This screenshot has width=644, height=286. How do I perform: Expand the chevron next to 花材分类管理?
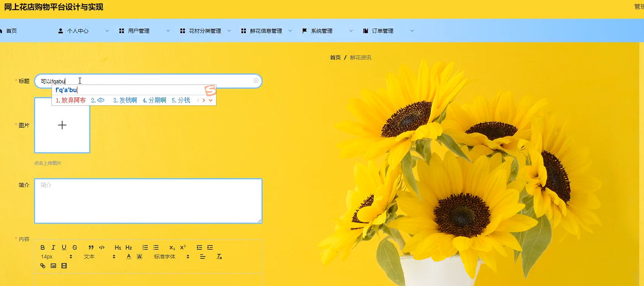[229, 31]
